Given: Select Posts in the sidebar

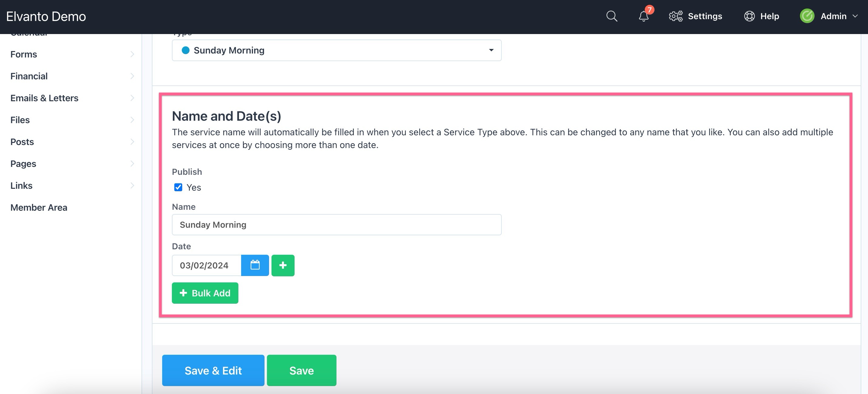Looking at the screenshot, I should [x=22, y=142].
